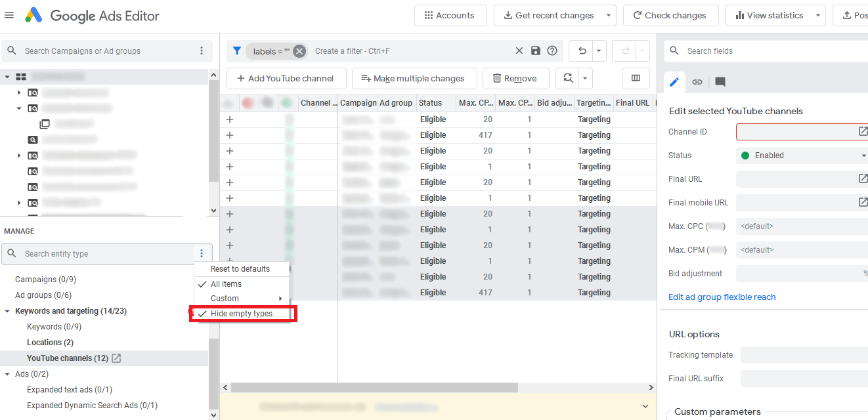Click the comments column header icon

(267, 102)
